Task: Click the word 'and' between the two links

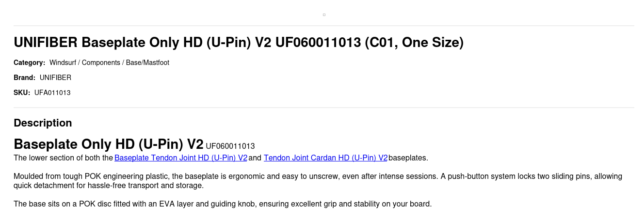Action: (x=255, y=158)
